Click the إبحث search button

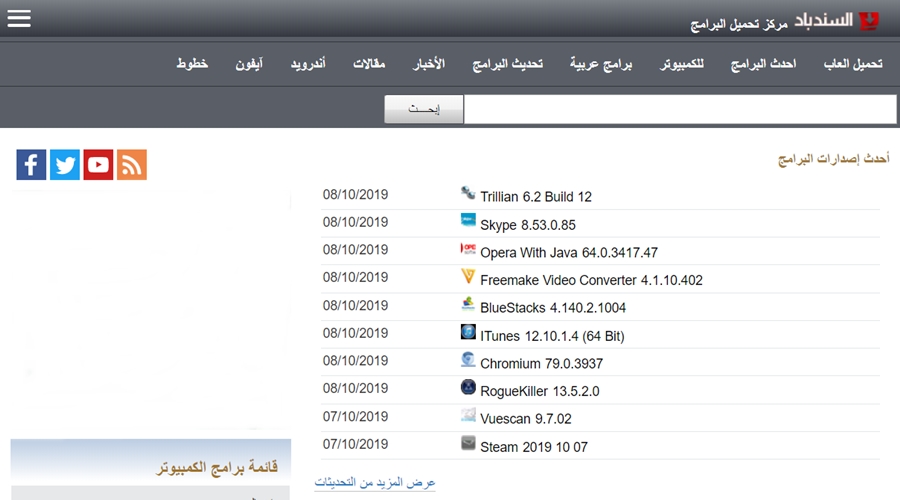(424, 109)
